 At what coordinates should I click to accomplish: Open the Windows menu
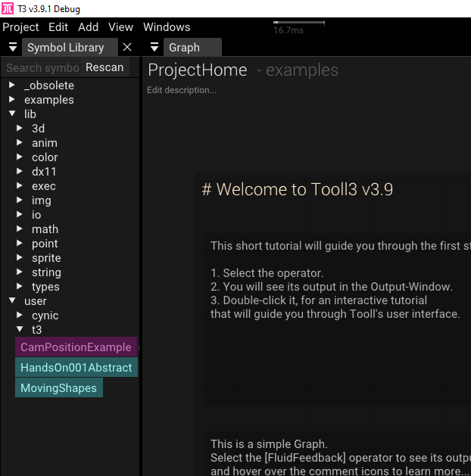point(167,27)
